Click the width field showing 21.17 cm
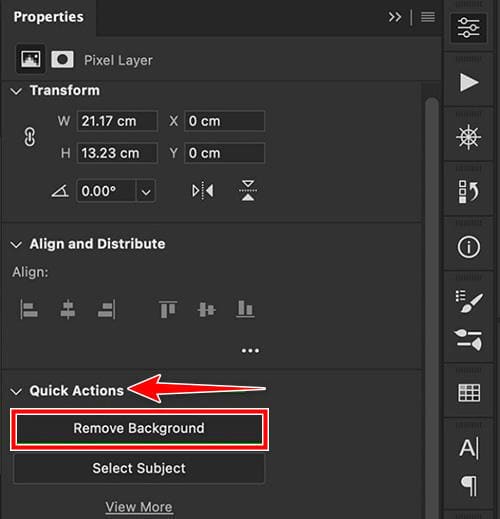The image size is (500, 519). pyautogui.click(x=117, y=121)
